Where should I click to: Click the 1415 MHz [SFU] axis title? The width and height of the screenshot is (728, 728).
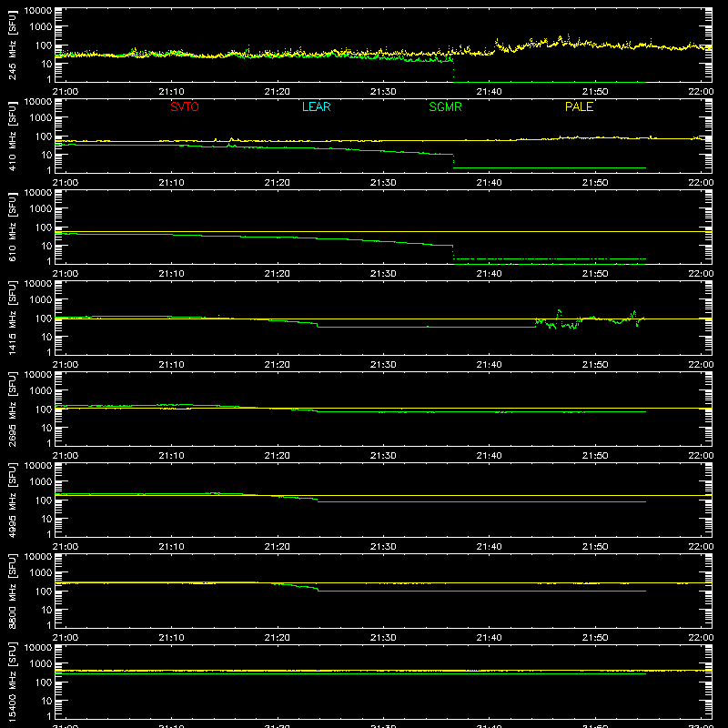point(12,318)
